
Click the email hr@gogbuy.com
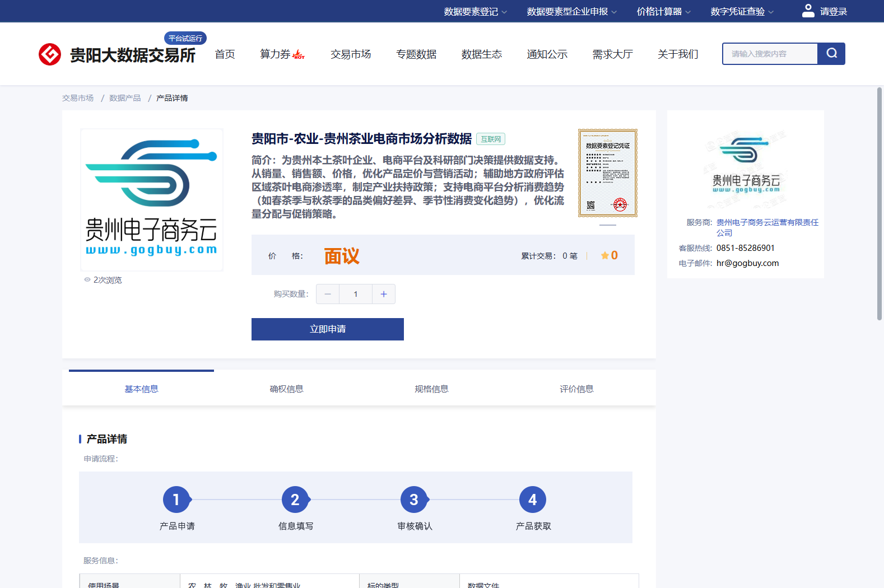point(748,263)
